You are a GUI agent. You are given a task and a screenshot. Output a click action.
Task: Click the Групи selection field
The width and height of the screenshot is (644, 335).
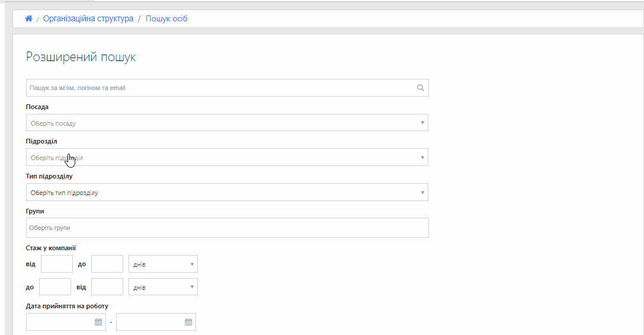point(227,228)
